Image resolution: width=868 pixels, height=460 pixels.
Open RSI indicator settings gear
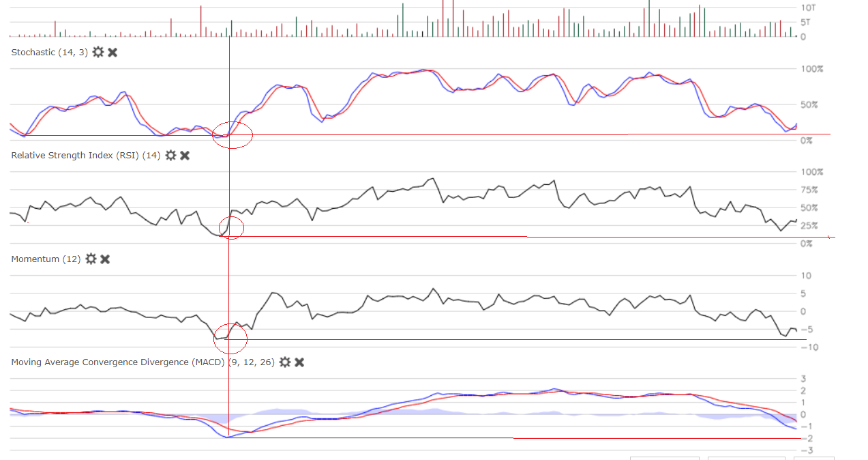point(170,156)
